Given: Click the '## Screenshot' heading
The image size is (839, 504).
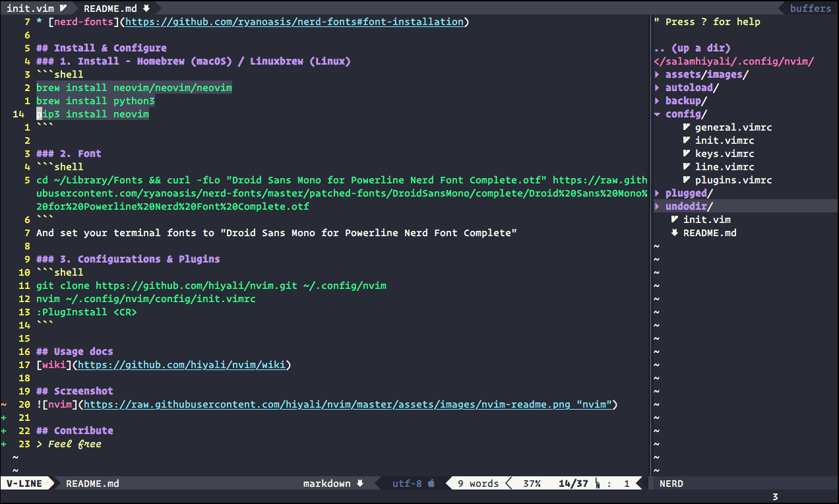Looking at the screenshot, I should pos(75,391).
